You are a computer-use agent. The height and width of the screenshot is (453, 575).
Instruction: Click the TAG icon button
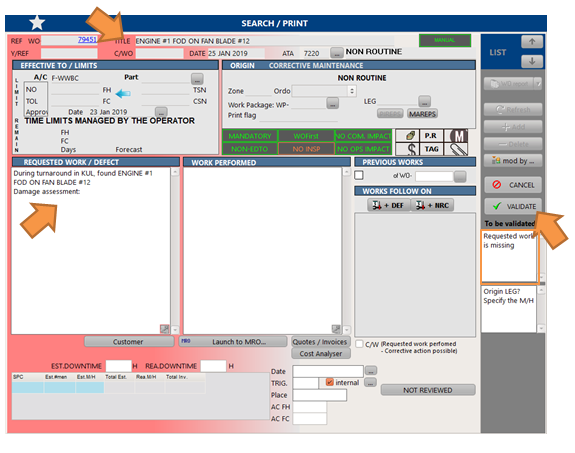[x=431, y=149]
